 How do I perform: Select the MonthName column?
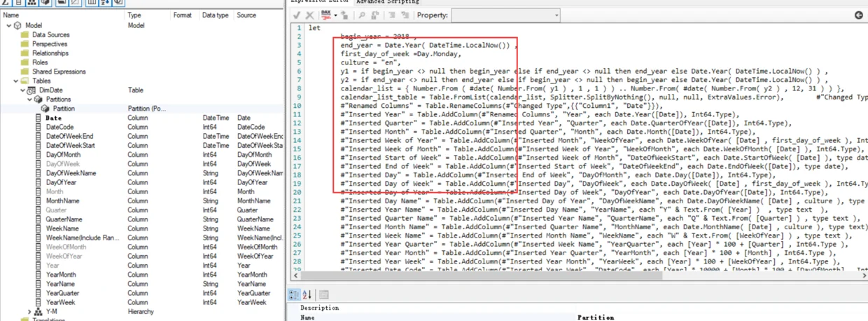tap(62, 200)
